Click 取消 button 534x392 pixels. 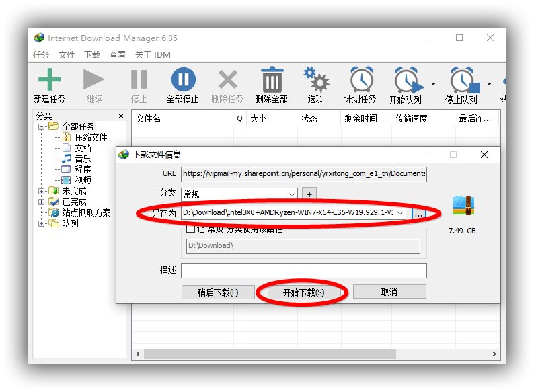pos(389,292)
